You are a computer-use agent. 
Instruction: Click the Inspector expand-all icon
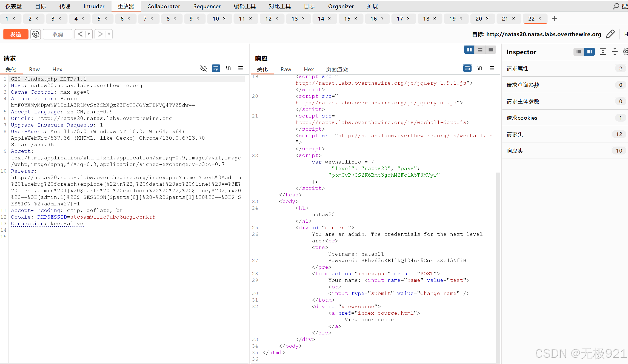point(603,52)
